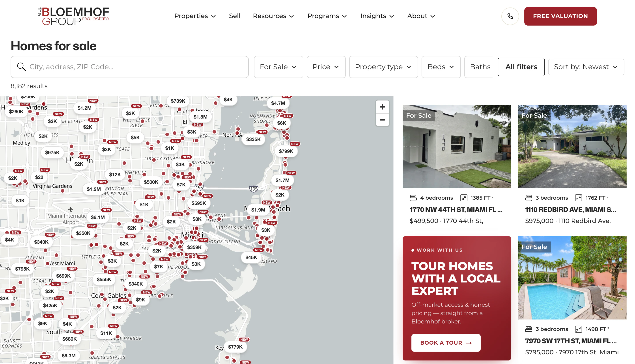Open the Insights menu

[x=377, y=16]
